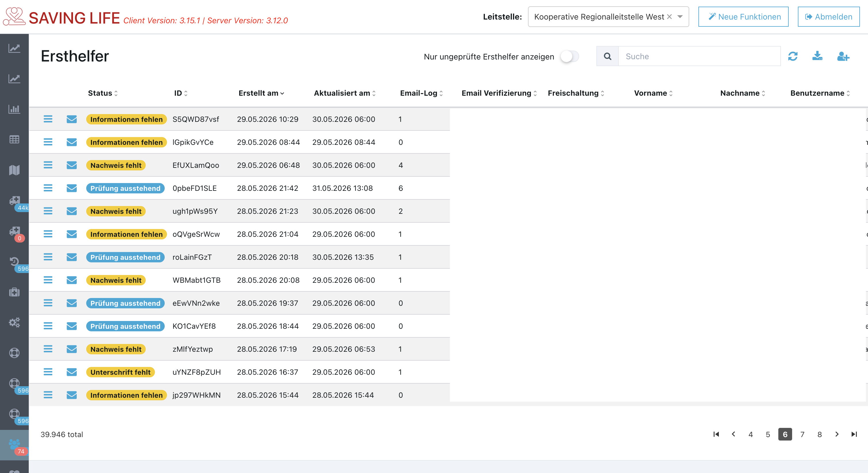Jump to last page of results
Screen dimensions: 868x473
[854, 434]
